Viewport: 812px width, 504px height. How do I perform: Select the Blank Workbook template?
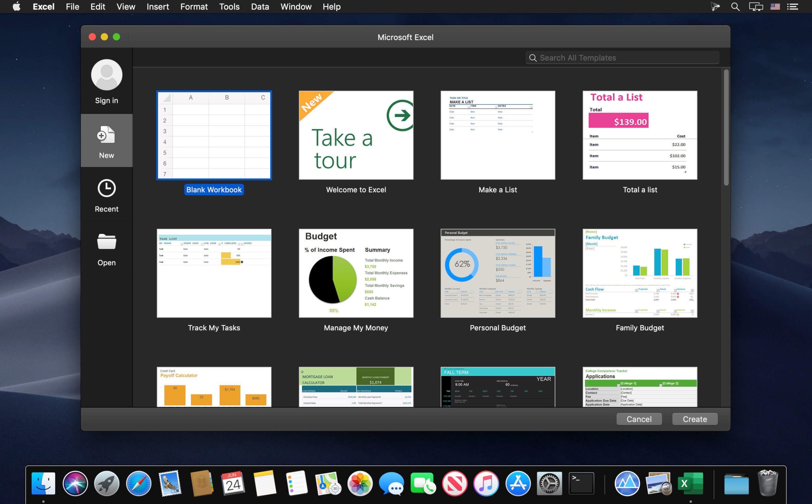tap(214, 135)
